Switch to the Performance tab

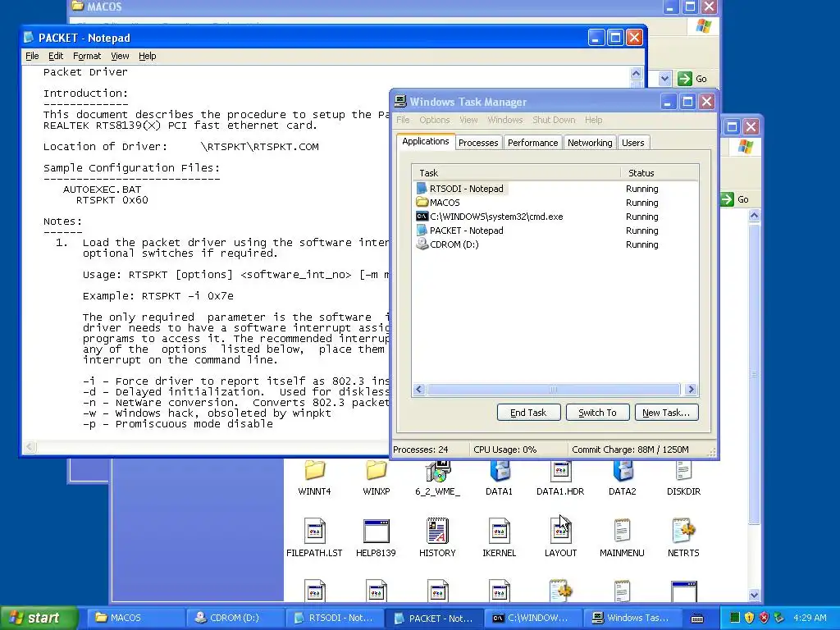(532, 143)
